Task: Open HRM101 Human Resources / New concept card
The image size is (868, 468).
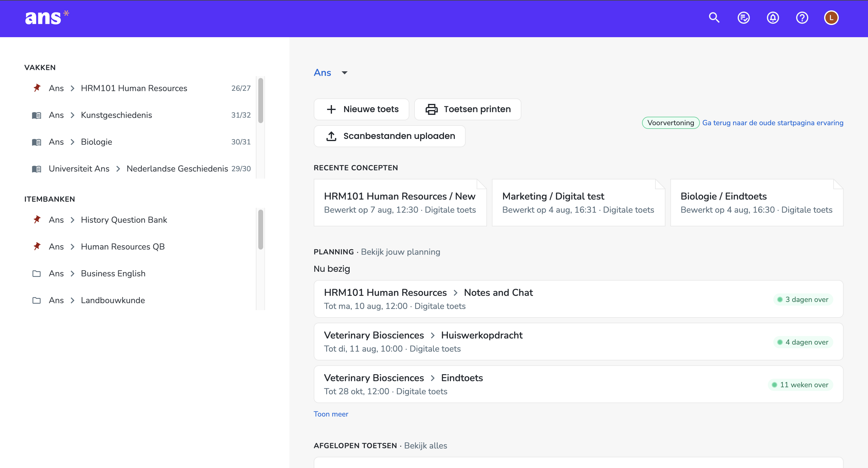Action: pyautogui.click(x=400, y=203)
